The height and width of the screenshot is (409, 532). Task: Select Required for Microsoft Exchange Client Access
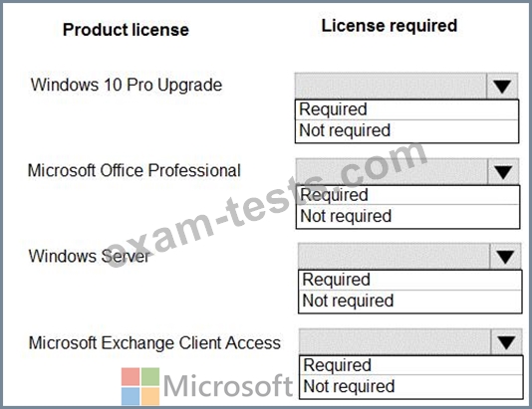point(410,365)
